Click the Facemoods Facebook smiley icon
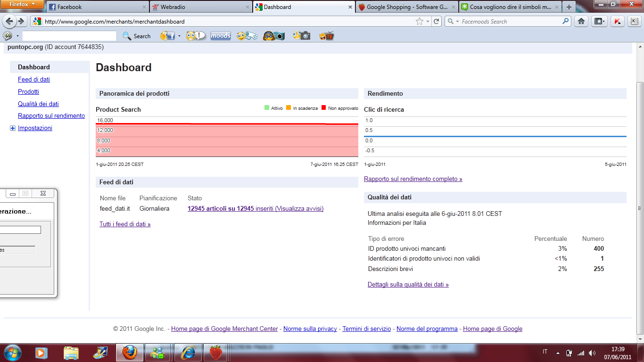 (x=167, y=36)
